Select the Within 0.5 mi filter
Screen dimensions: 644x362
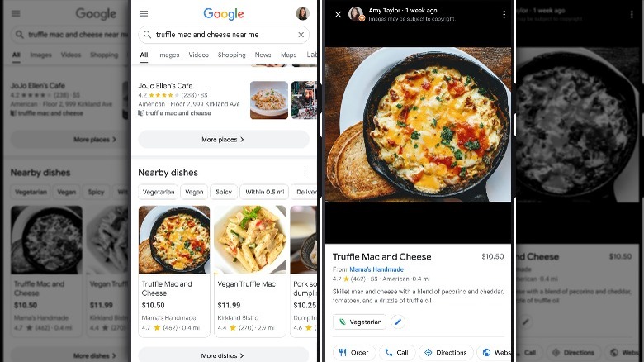(x=264, y=192)
